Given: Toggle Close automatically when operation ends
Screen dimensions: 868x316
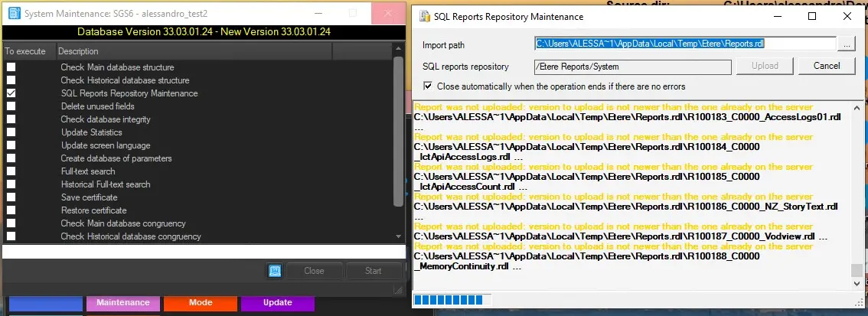Looking at the screenshot, I should coord(428,86).
